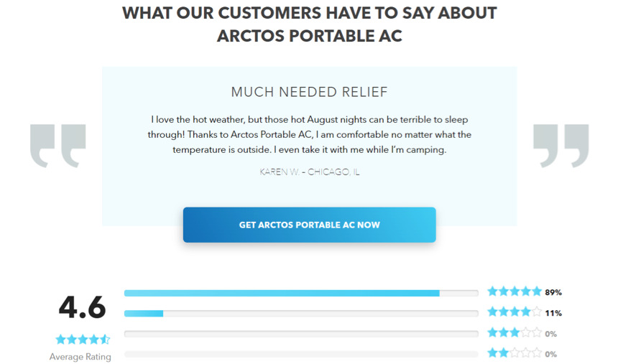Click the What Our Customers Have to Say heading

coord(309,24)
